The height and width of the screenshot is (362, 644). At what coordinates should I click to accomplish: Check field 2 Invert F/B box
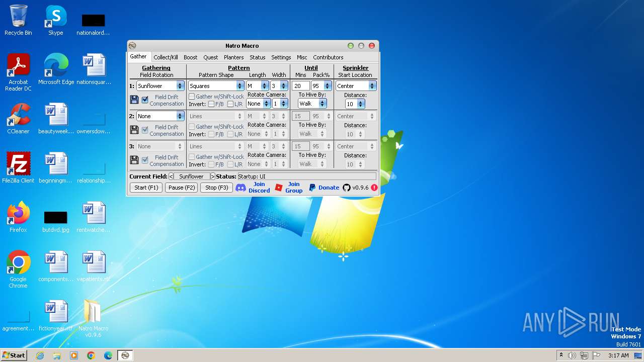[x=211, y=134]
